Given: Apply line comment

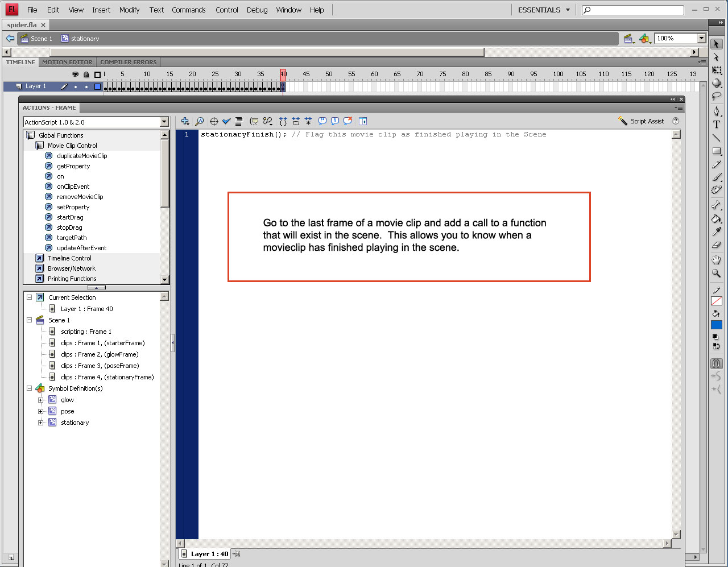Looking at the screenshot, I should pyautogui.click(x=335, y=121).
